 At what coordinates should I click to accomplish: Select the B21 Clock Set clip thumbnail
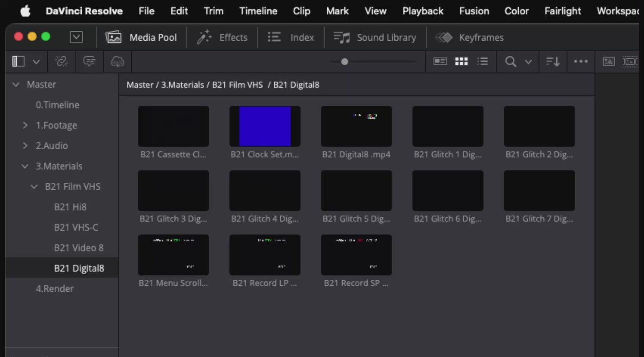click(265, 127)
